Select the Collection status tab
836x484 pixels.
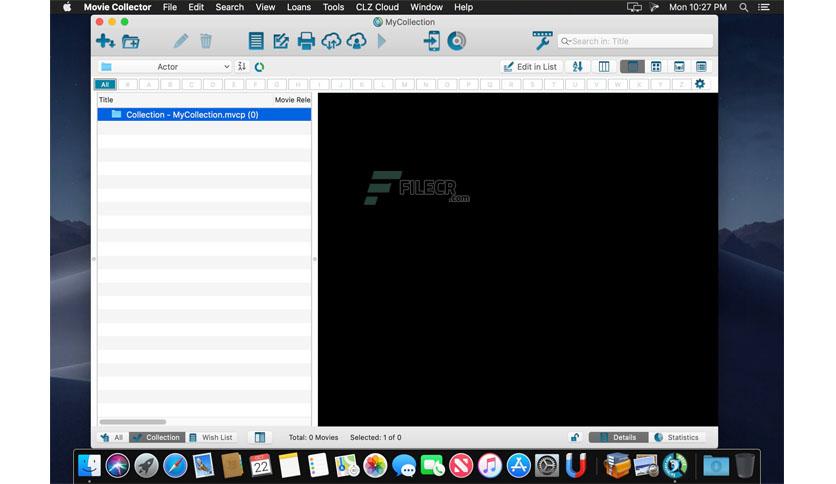(157, 437)
